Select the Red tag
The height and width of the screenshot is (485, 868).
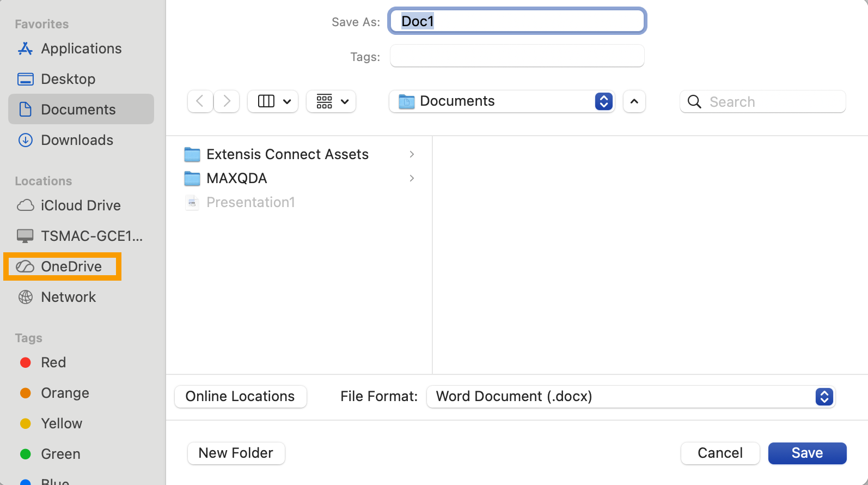coord(53,362)
